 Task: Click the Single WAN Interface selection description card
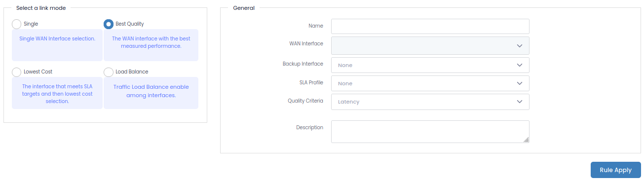coord(57,45)
